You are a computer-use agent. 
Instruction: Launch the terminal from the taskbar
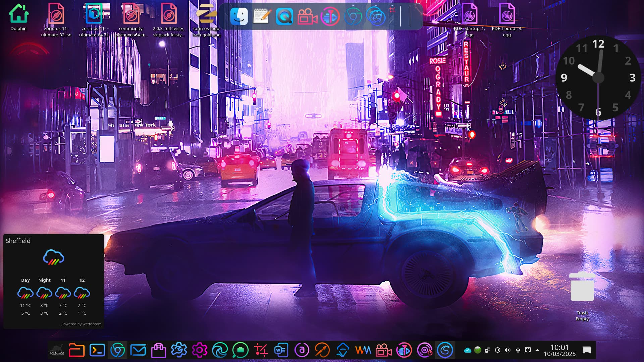[97, 350]
